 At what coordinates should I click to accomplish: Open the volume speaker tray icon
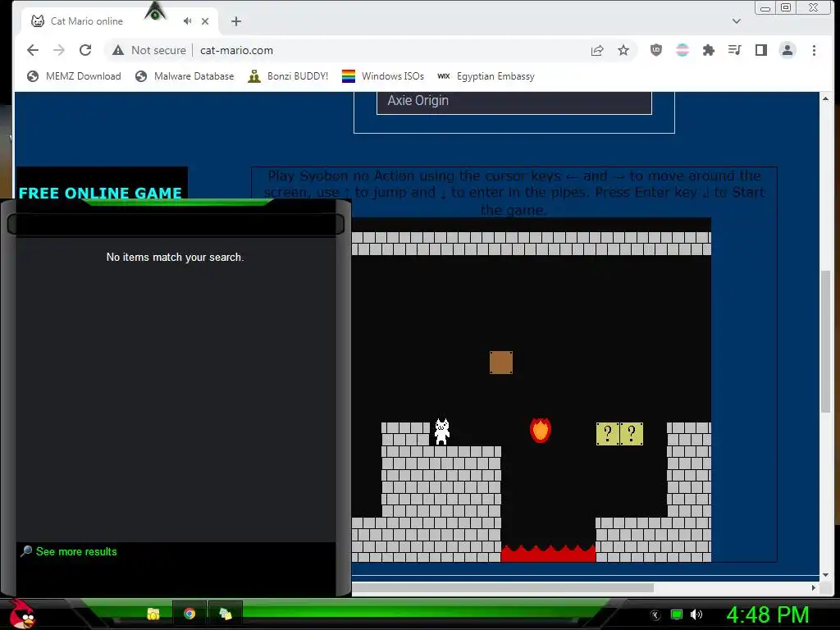(x=696, y=614)
